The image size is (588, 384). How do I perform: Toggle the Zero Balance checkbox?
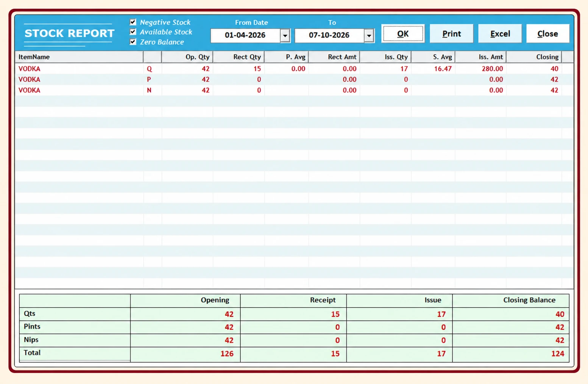[x=133, y=42]
